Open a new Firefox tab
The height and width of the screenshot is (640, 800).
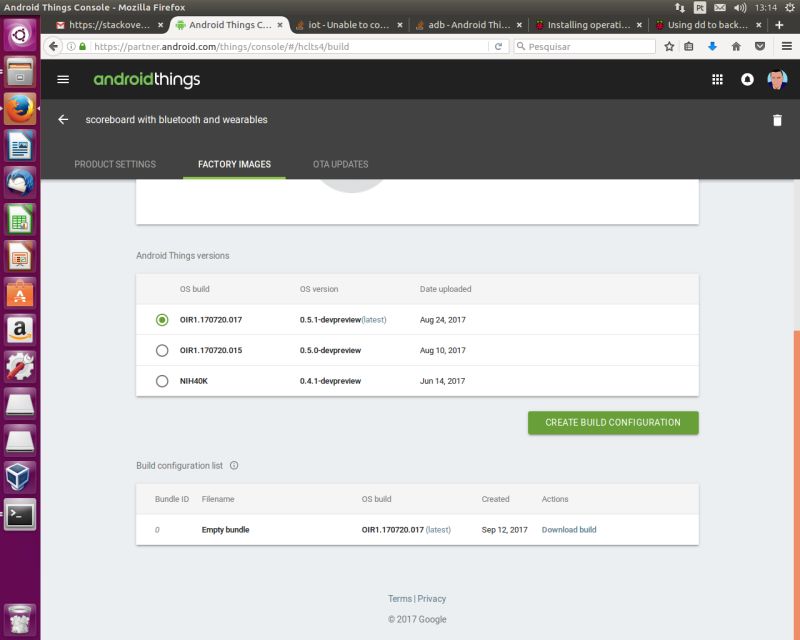point(779,25)
